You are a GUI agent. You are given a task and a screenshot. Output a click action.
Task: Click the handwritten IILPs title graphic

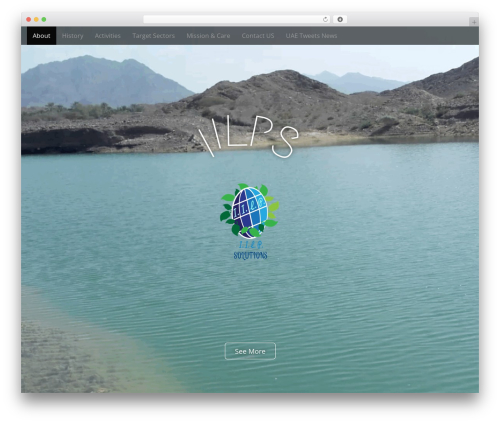(248, 136)
